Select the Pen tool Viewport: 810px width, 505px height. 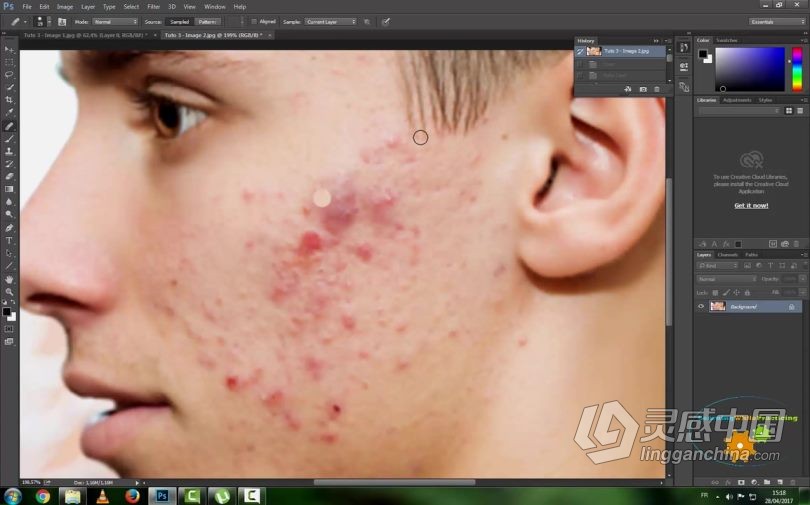coord(9,228)
